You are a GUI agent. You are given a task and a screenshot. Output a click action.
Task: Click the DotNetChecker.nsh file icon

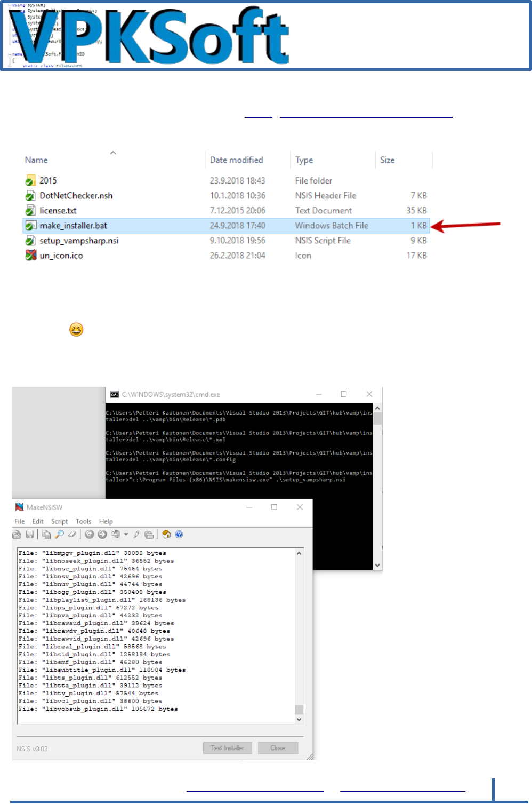[x=31, y=196]
